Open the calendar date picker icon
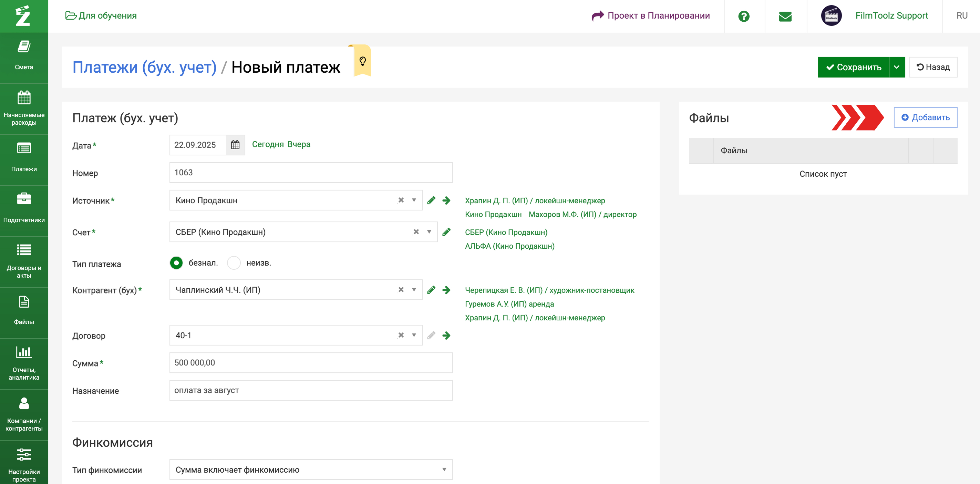 pyautogui.click(x=235, y=145)
